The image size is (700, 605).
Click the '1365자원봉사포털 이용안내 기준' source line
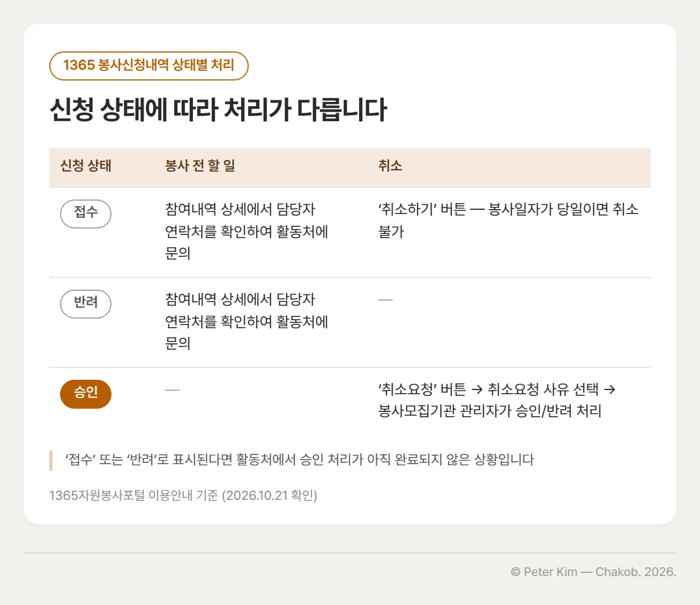coord(183,496)
